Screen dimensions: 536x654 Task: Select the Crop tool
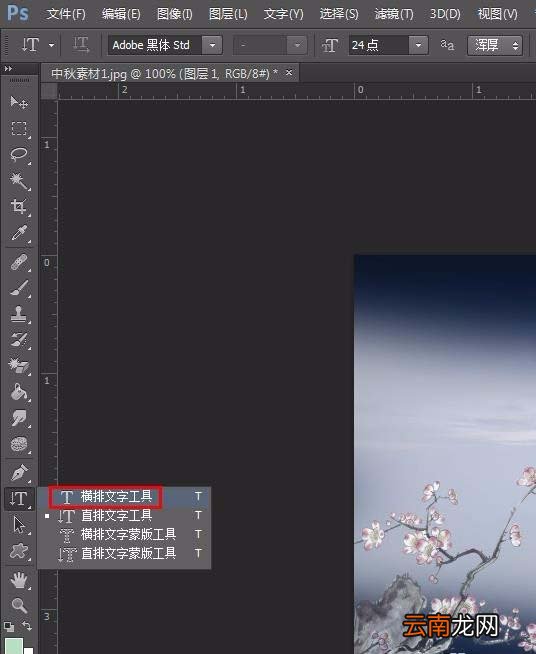(19, 206)
